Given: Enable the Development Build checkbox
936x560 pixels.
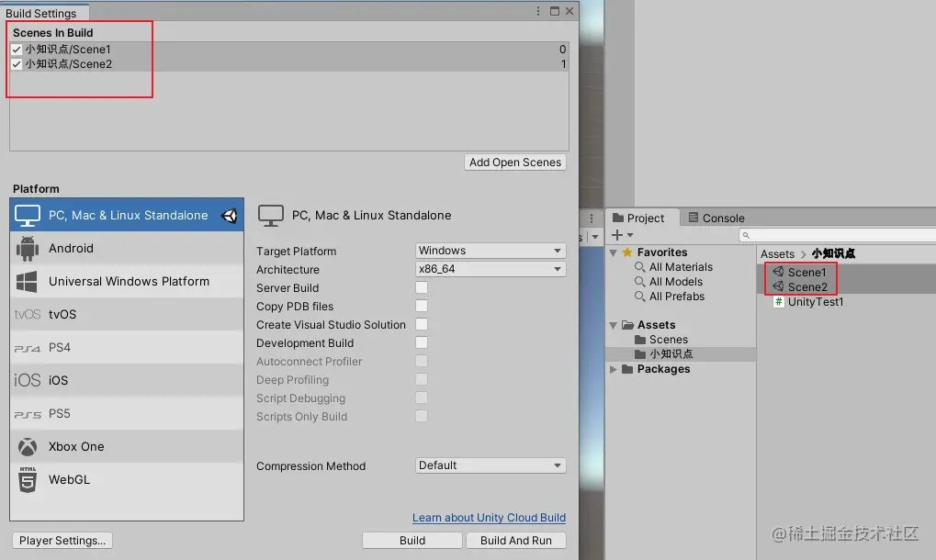Looking at the screenshot, I should 422,343.
